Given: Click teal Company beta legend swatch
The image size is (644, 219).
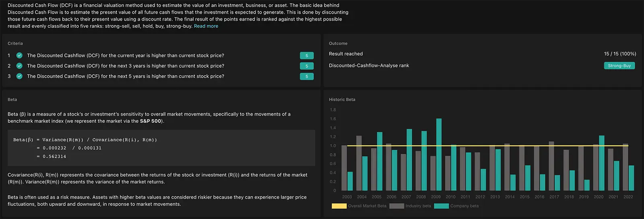Looking at the screenshot, I should click(442, 206).
